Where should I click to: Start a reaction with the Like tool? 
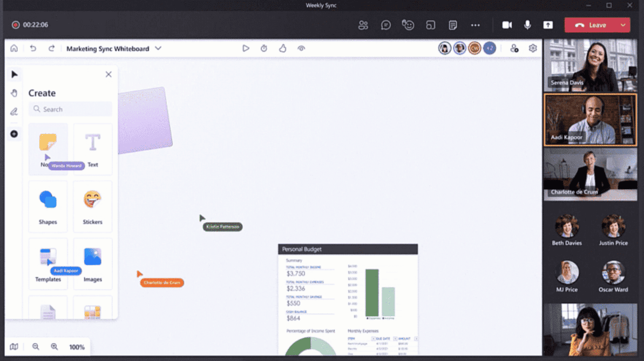[282, 48]
